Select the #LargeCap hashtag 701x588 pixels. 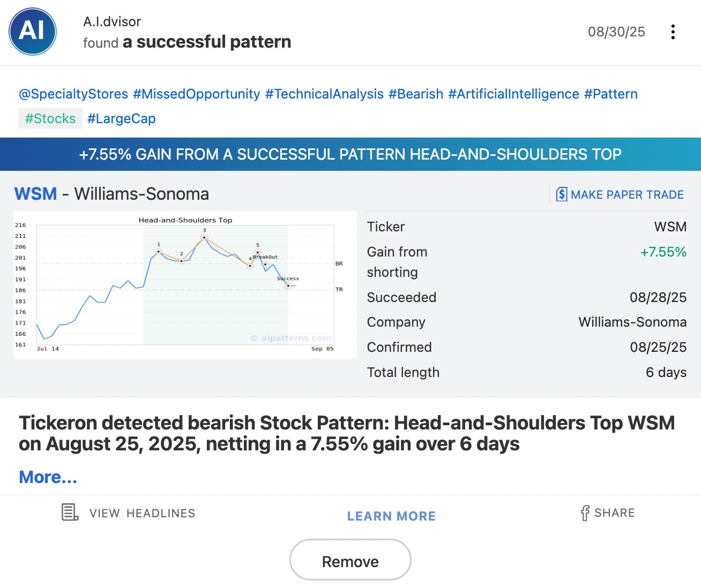[x=122, y=118]
